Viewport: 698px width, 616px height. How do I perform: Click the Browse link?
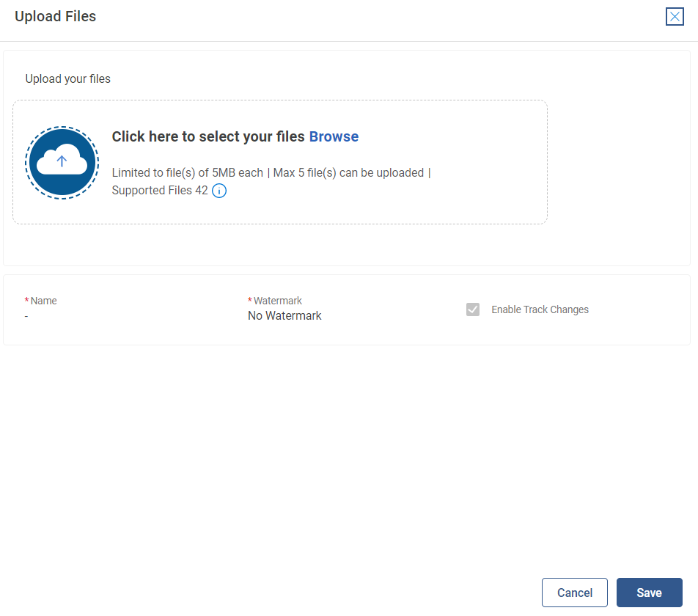(334, 136)
